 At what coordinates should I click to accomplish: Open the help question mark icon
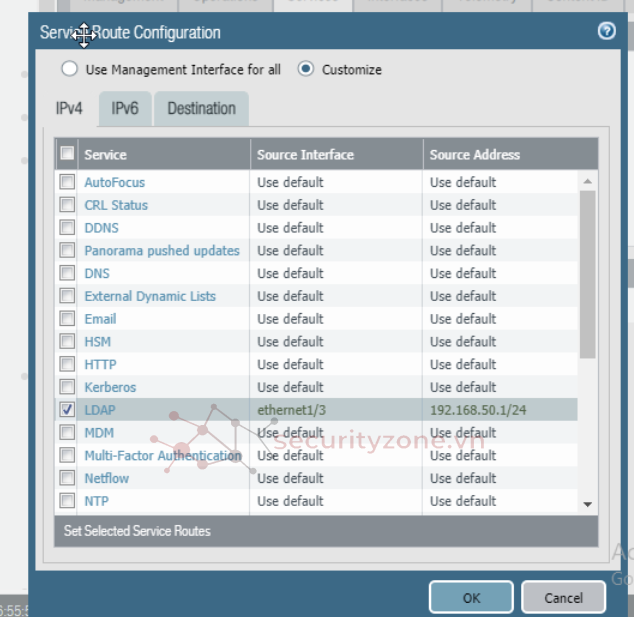[606, 31]
